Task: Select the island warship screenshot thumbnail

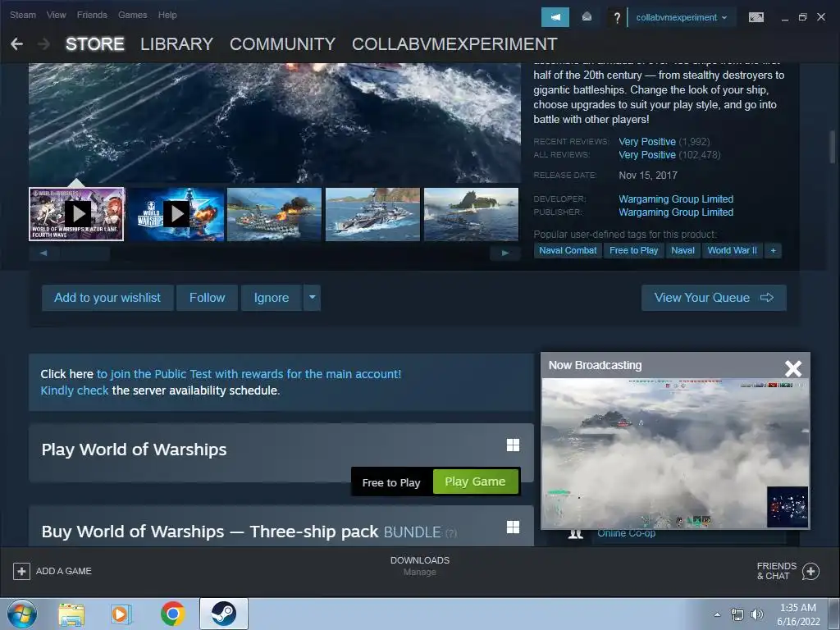Action: click(471, 214)
